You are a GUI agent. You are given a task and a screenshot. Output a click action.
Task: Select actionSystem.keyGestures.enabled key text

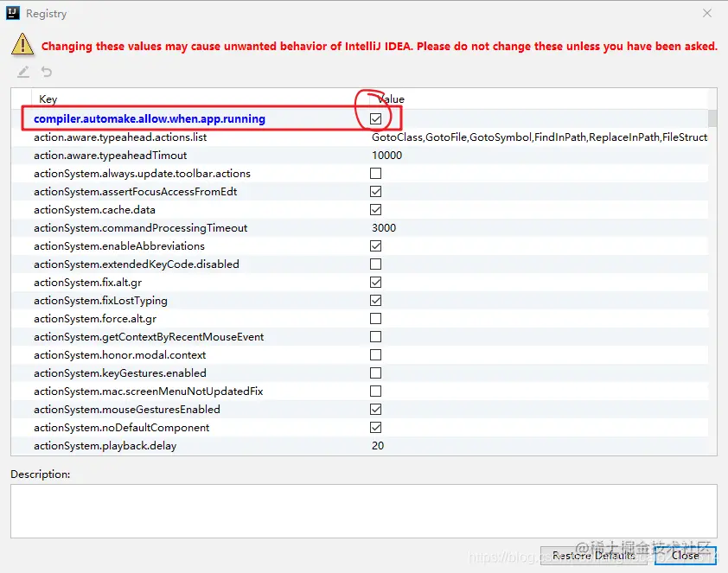tap(120, 373)
